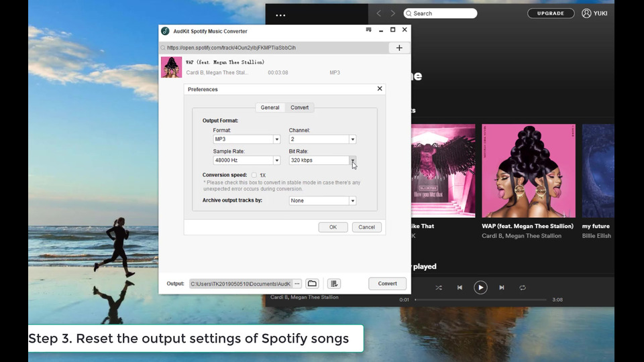Open converted history list icon
This screenshot has height=362, width=644.
click(x=334, y=284)
